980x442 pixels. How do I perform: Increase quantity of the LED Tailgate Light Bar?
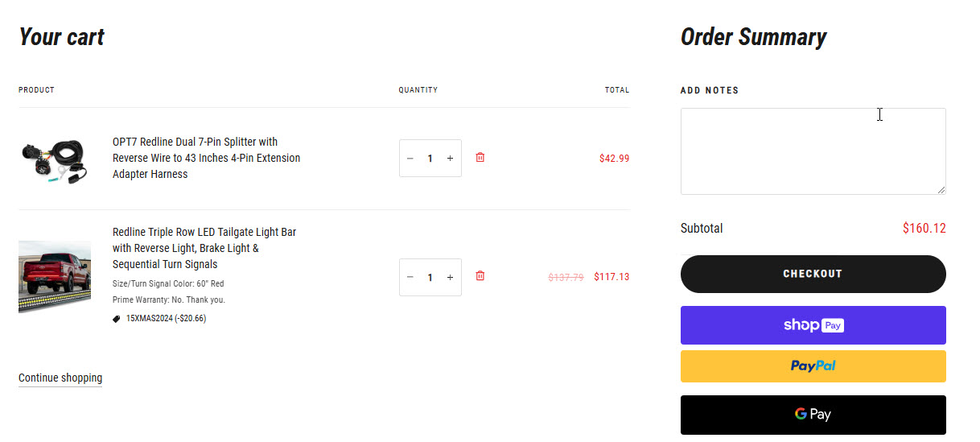(450, 277)
